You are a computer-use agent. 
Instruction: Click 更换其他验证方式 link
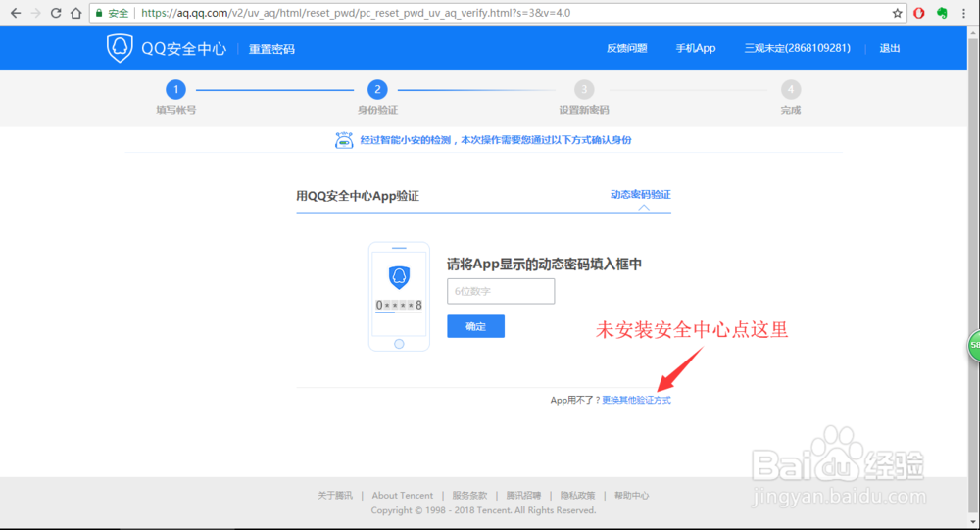(636, 400)
